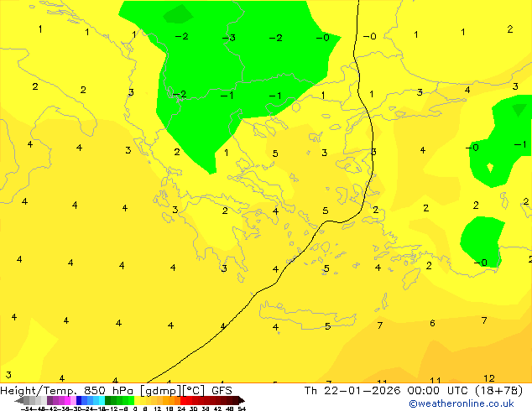Click the '12' temperature value on the map
The width and height of the screenshot is (532, 411).
click(x=489, y=378)
